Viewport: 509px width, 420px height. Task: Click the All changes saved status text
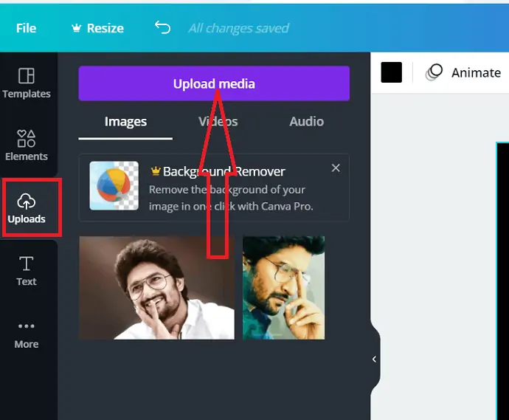238,28
